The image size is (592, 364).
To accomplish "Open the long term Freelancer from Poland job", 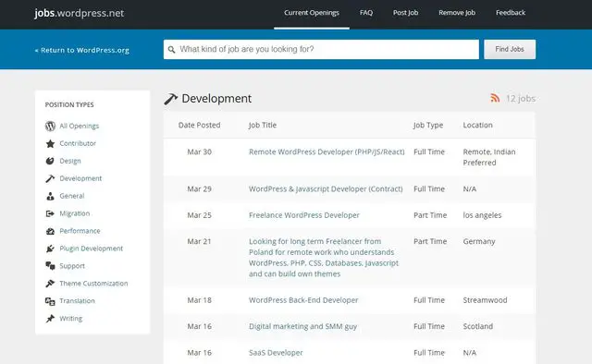I will point(324,258).
